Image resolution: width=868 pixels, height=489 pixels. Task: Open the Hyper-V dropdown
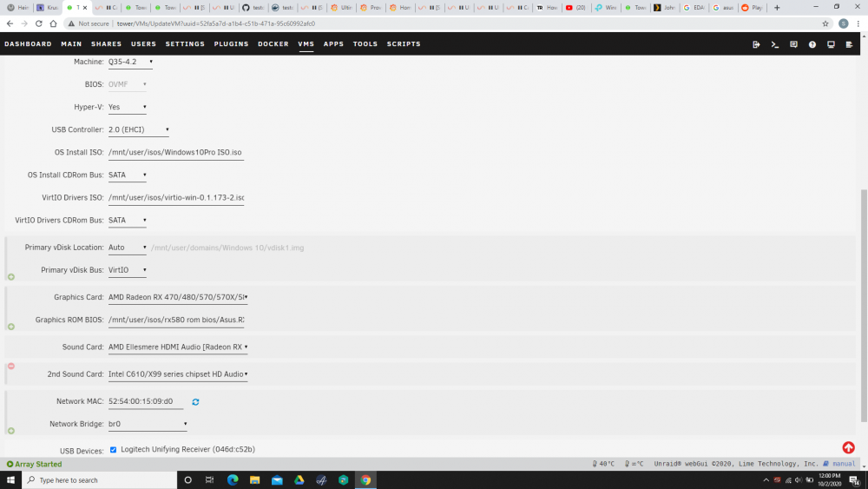(128, 108)
